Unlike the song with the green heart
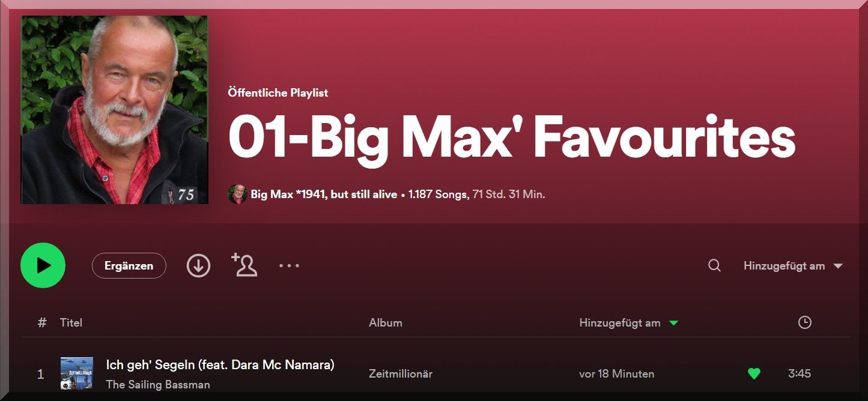The width and height of the screenshot is (868, 401). [754, 373]
